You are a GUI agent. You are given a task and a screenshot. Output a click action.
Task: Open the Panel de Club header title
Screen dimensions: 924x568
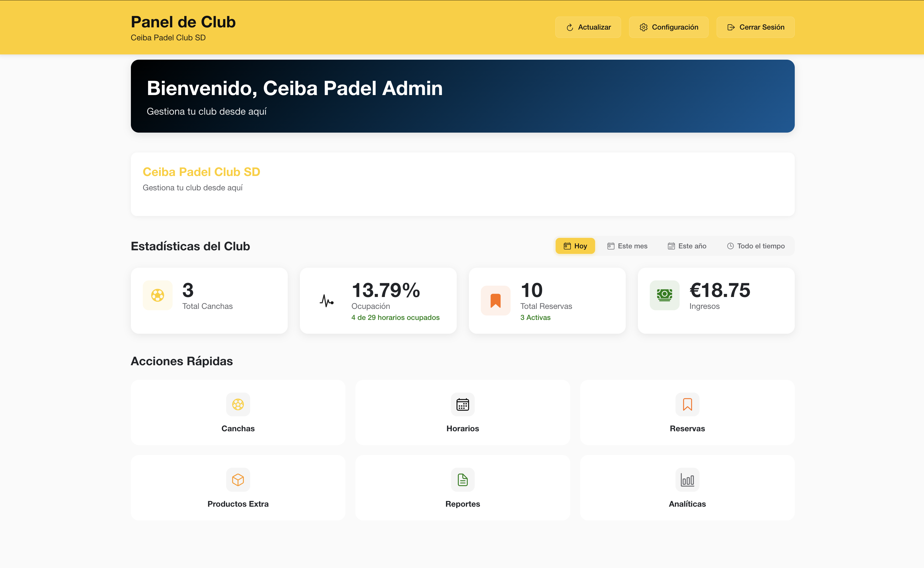tap(183, 22)
